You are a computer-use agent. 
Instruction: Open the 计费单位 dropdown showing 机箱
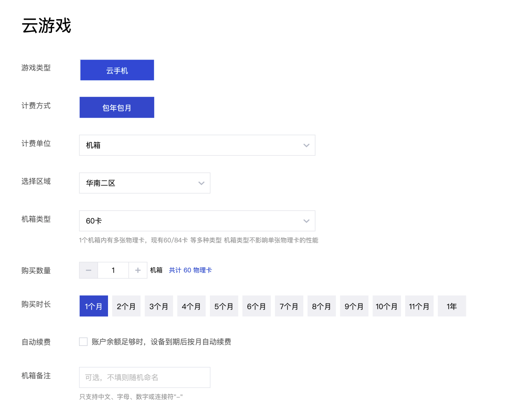(x=197, y=145)
